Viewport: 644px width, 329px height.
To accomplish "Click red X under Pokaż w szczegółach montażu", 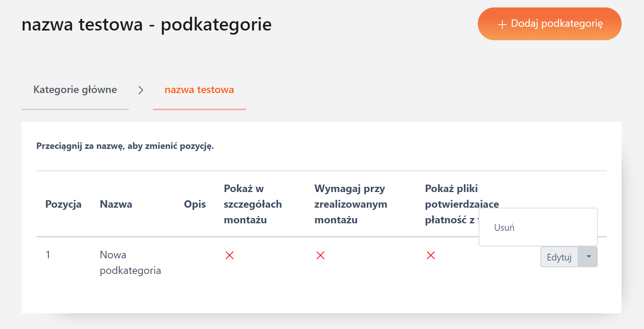I will (230, 255).
